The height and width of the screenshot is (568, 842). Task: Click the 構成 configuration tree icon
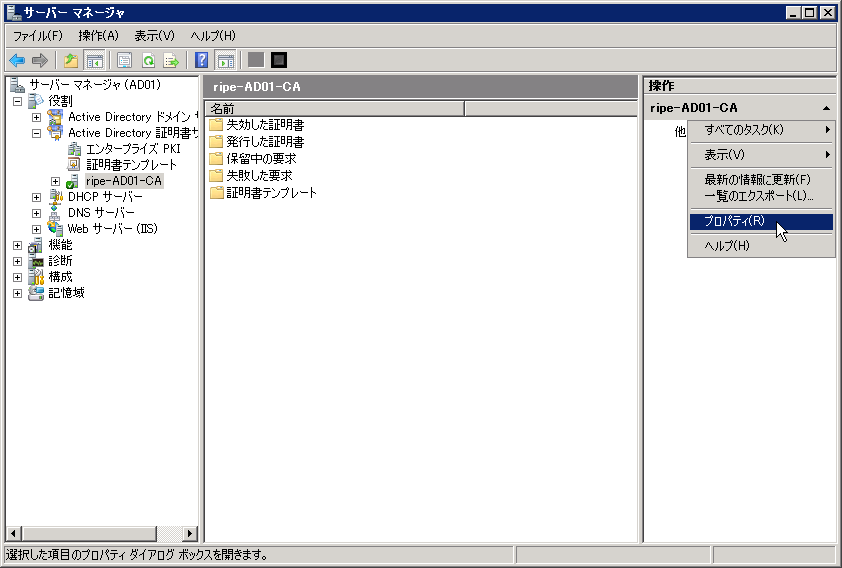35,277
